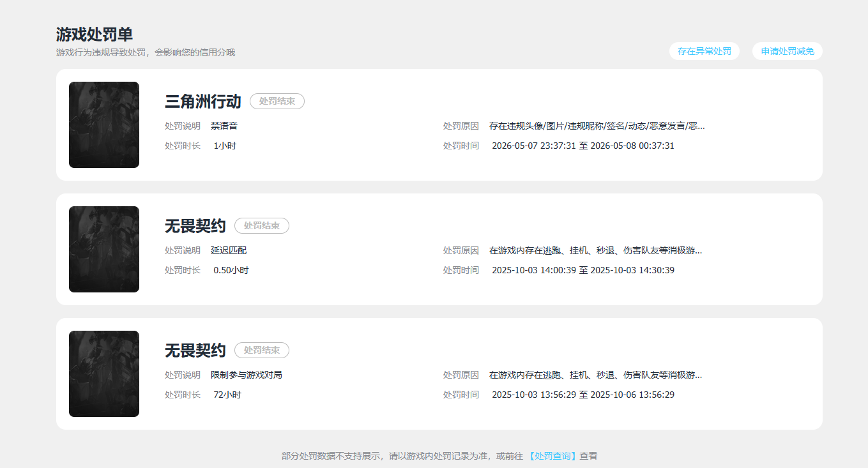Click truncated 处罚原因 text in 延迟匹配 card
Image resolution: width=868 pixels, height=468 pixels.
point(596,250)
